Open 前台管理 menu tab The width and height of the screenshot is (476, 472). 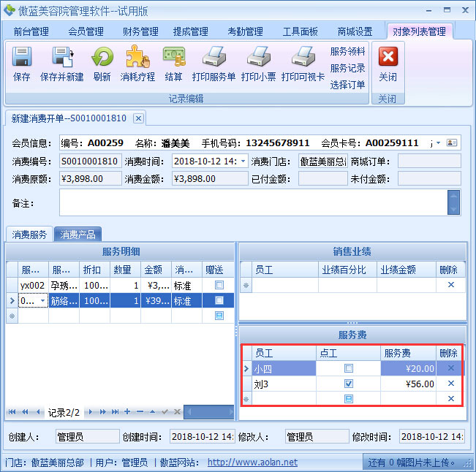31,31
